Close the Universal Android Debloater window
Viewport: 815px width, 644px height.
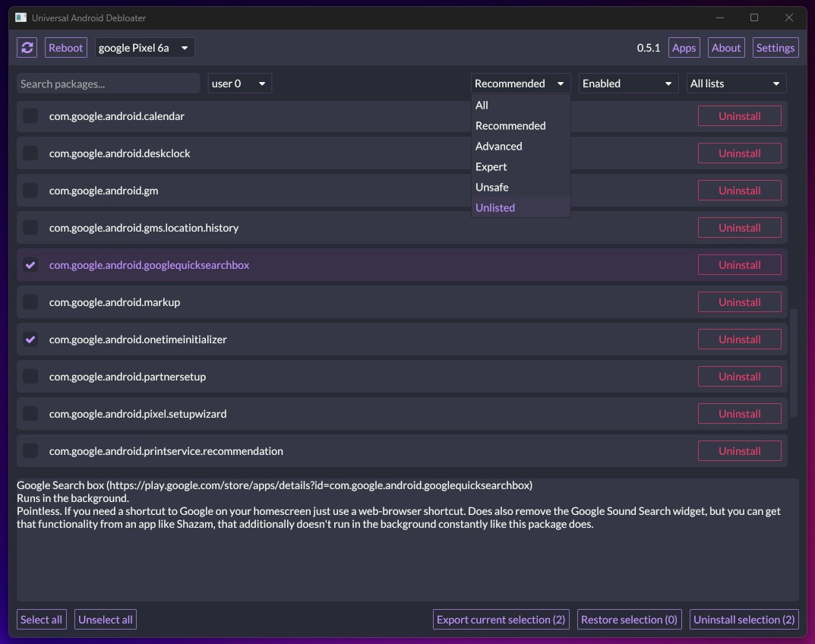[x=790, y=17]
